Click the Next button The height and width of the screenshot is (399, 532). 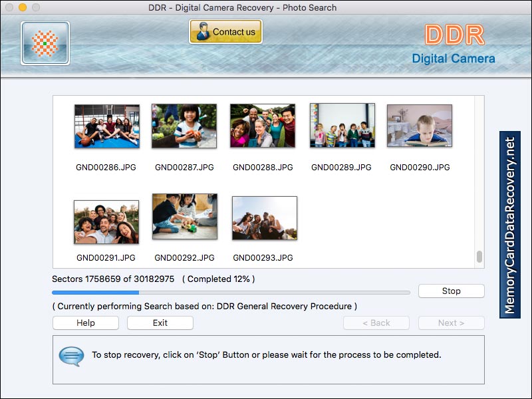pos(451,323)
